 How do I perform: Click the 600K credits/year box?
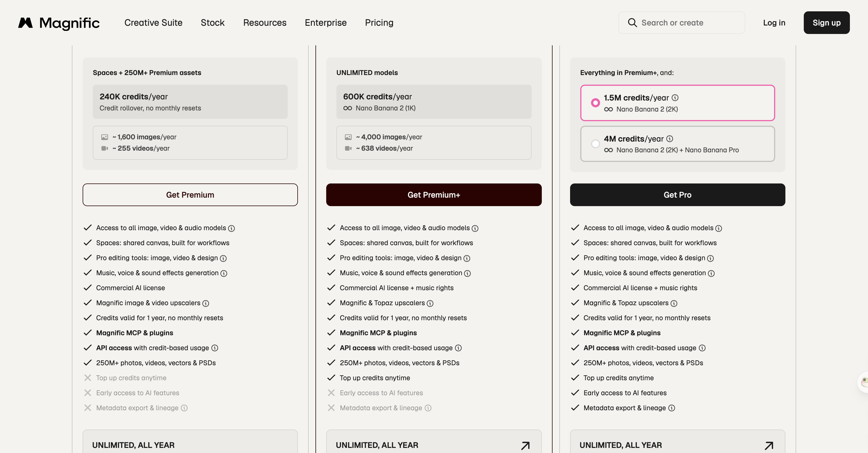click(x=434, y=102)
